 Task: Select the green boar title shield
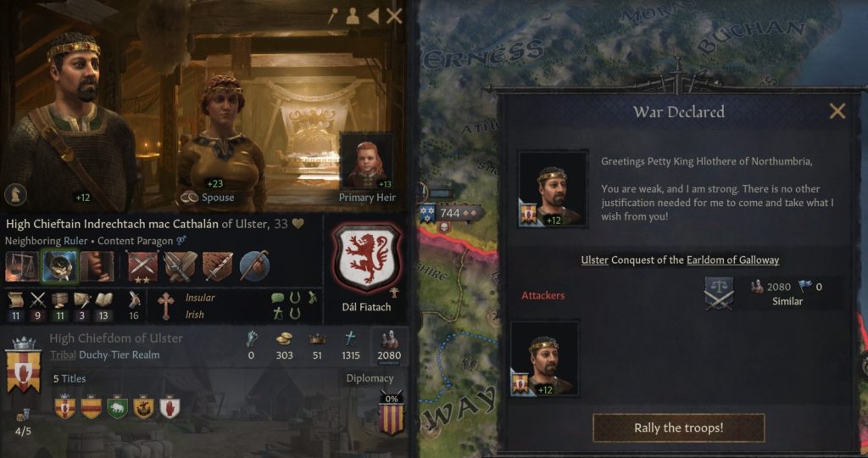117,407
